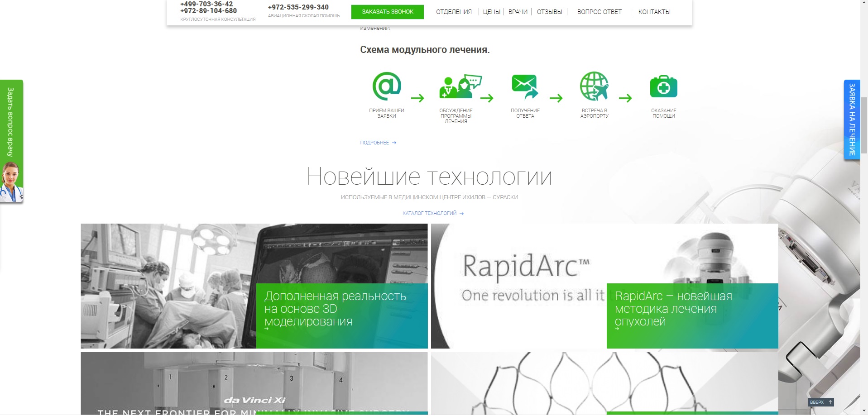Viewport: 868px width, 416px height.
Task: Open Дополненная реальность на основе 3D-моделирования card
Action: pyautogui.click(x=342, y=316)
